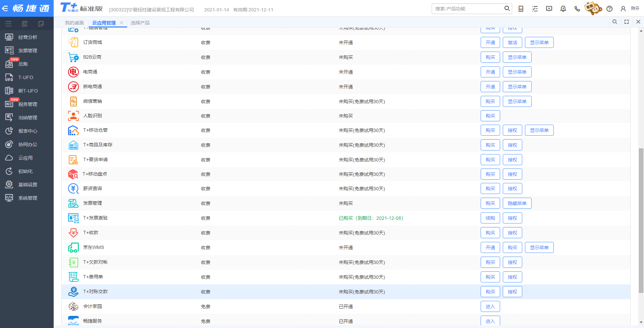Click 购买 for 人脸识别
Viewport: 644px width, 328px height.
(x=490, y=116)
